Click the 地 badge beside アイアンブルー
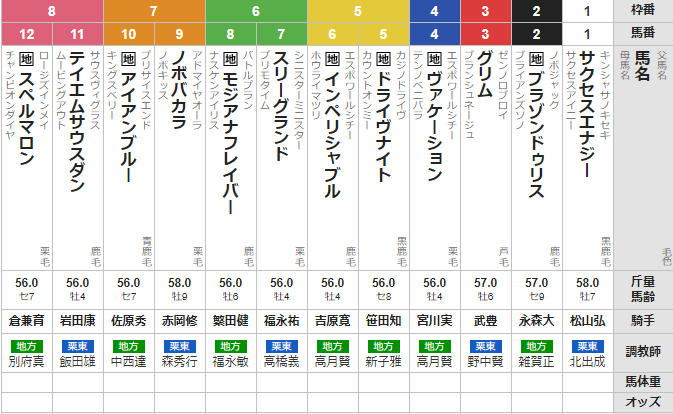This screenshot has width=673, height=414. coord(128,59)
